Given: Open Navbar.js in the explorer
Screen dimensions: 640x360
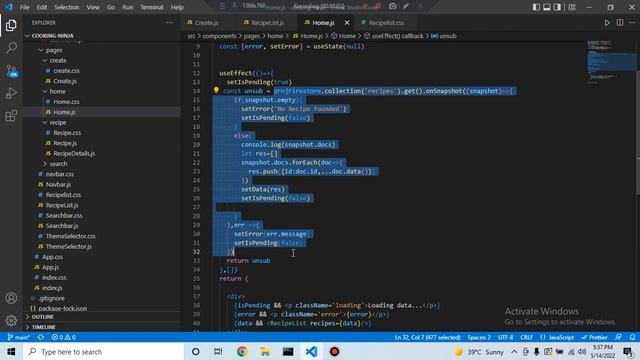Looking at the screenshot, I should coord(58,184).
